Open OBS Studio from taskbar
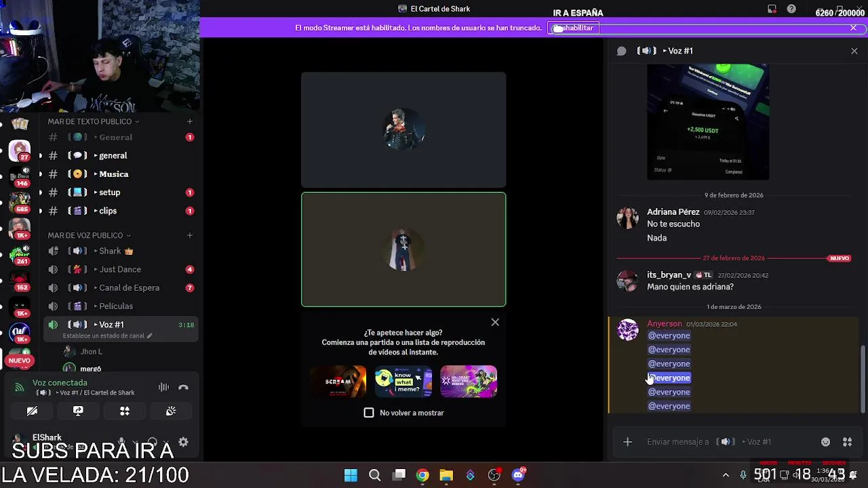The image size is (868, 488). [x=494, y=475]
